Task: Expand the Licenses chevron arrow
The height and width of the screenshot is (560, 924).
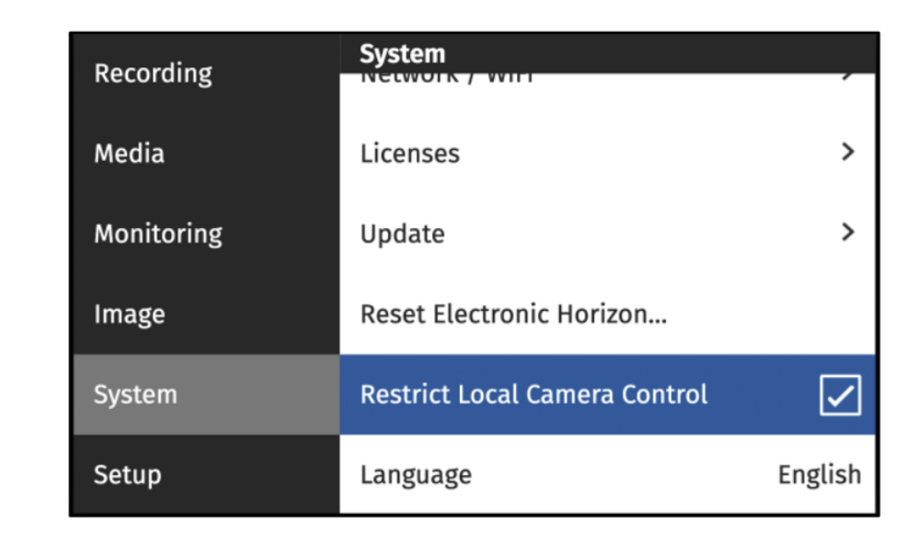Action: tap(847, 152)
